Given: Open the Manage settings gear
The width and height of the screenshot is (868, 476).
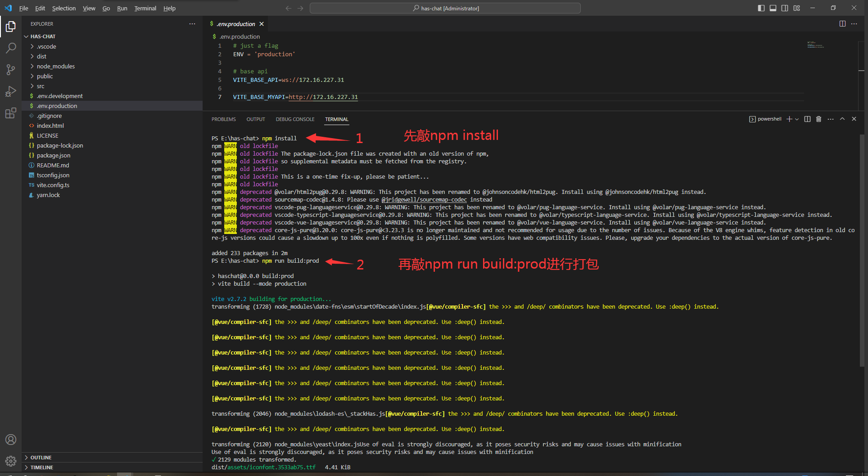Looking at the screenshot, I should pos(11,461).
